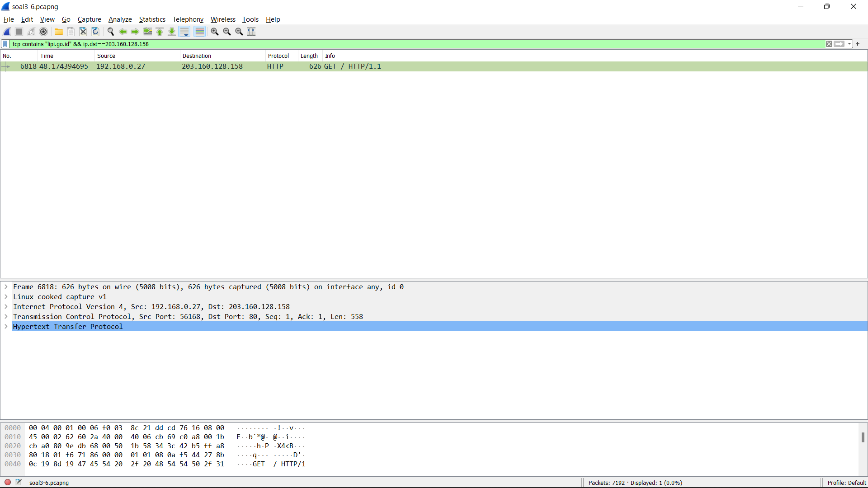Open the capture options gear icon
This screenshot has height=488, width=868.
(43, 32)
